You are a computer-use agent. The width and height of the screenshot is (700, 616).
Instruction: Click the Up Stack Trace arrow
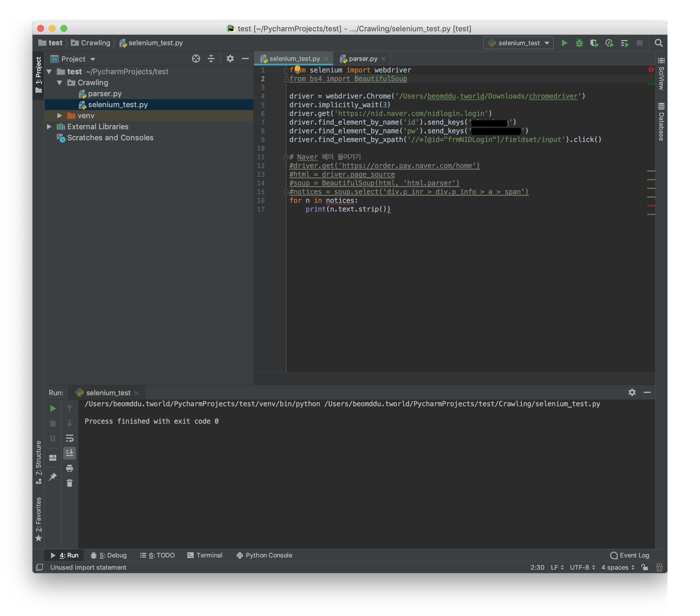[70, 408]
